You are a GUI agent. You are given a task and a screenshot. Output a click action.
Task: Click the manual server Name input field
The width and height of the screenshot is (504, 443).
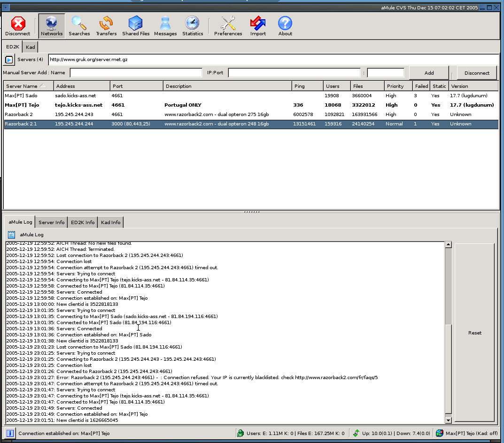coord(136,73)
